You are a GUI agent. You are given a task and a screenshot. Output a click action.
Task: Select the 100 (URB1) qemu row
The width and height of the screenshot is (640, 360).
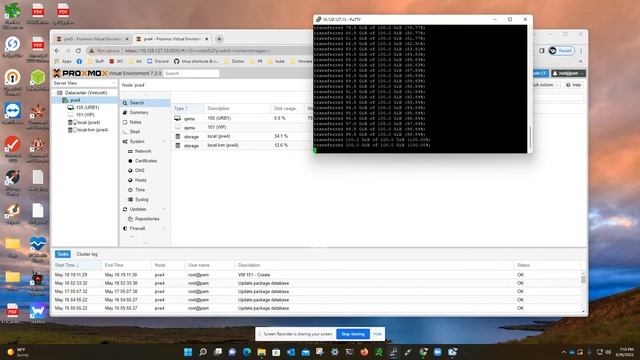242,118
